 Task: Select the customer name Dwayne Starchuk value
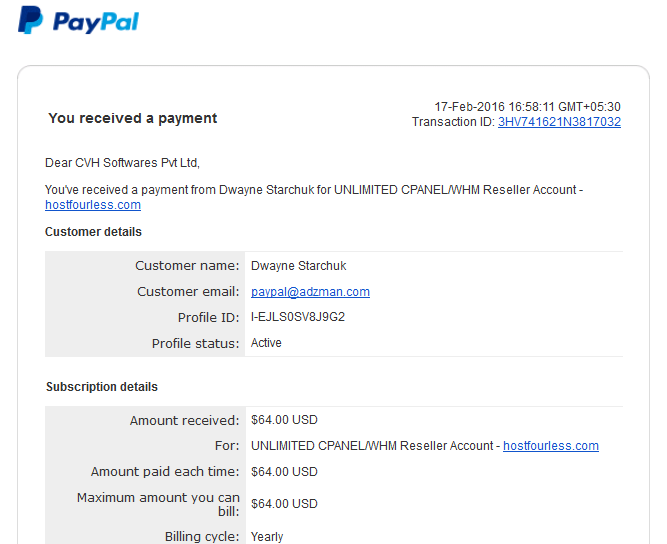(298, 266)
